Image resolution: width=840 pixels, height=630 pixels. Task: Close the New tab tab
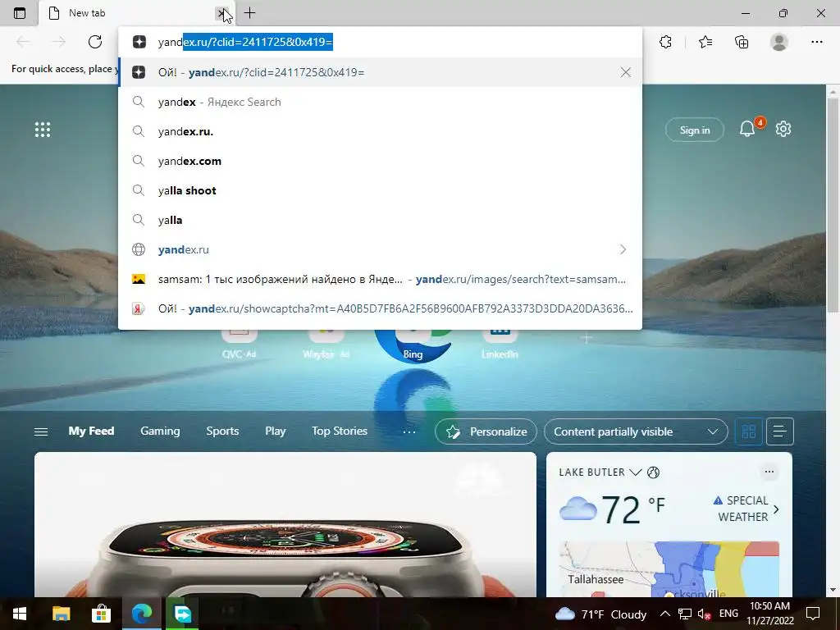[221, 13]
